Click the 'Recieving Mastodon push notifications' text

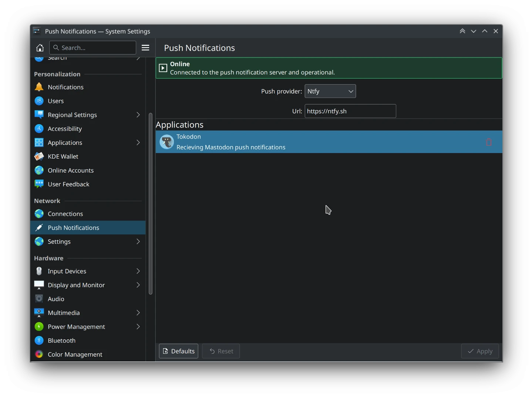point(231,147)
